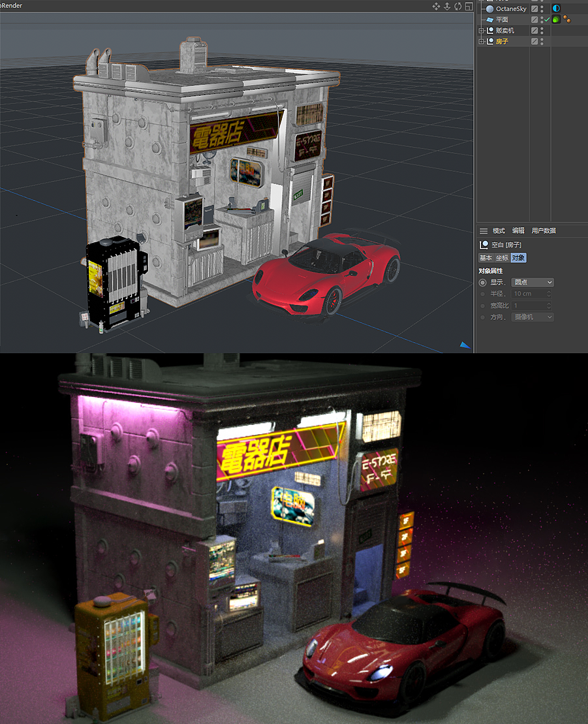This screenshot has width=588, height=724.
Task: Switch to the 坐标 tab
Action: (502, 258)
